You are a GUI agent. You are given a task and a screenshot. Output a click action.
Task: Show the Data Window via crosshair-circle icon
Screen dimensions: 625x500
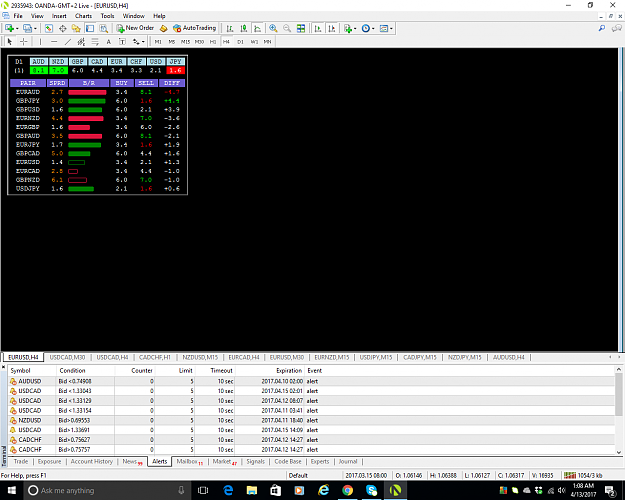click(x=63, y=28)
